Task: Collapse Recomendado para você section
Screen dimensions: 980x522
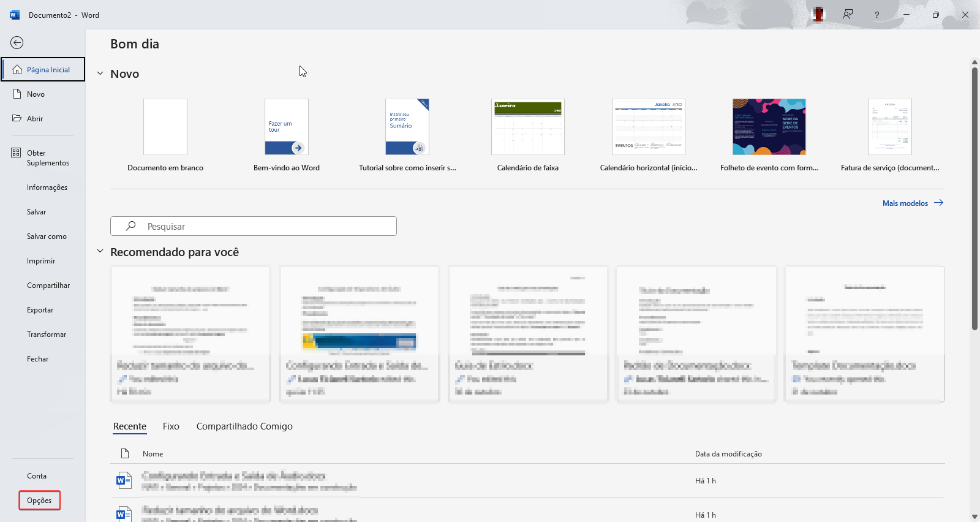Action: [100, 251]
